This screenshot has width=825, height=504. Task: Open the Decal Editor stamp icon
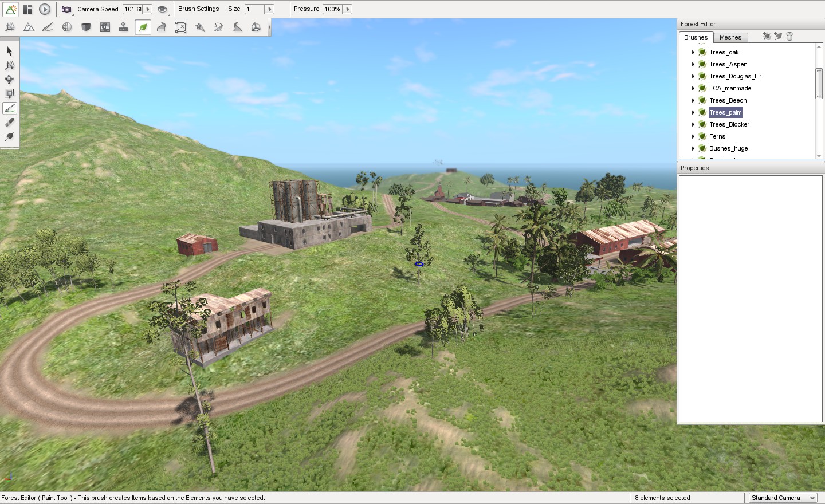(123, 27)
